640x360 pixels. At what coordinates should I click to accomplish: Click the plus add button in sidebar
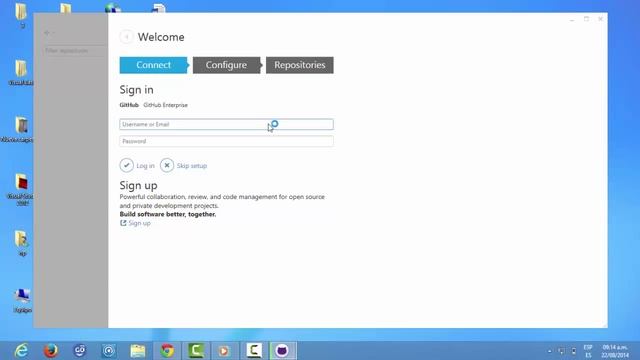(47, 33)
